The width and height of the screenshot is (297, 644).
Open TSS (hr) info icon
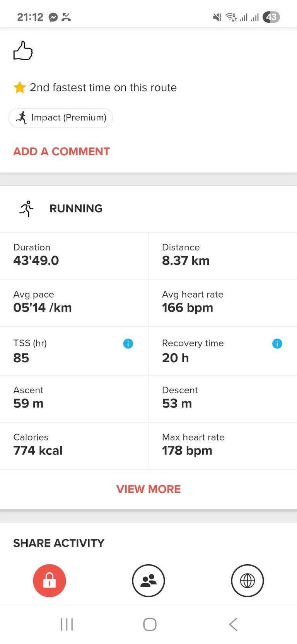coord(128,343)
